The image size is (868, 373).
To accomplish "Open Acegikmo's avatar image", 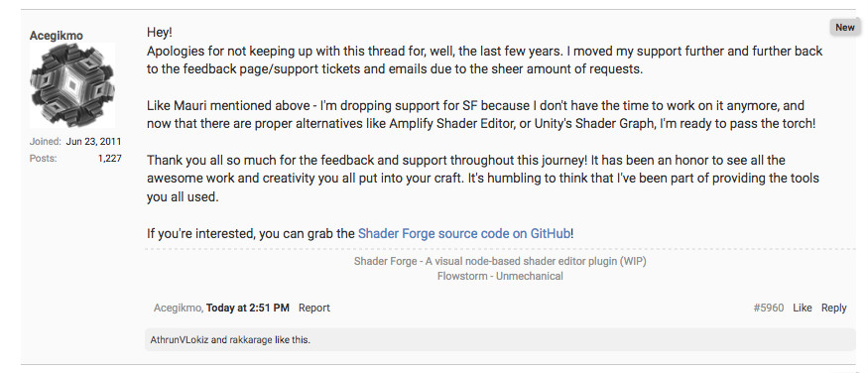I will tap(72, 85).
